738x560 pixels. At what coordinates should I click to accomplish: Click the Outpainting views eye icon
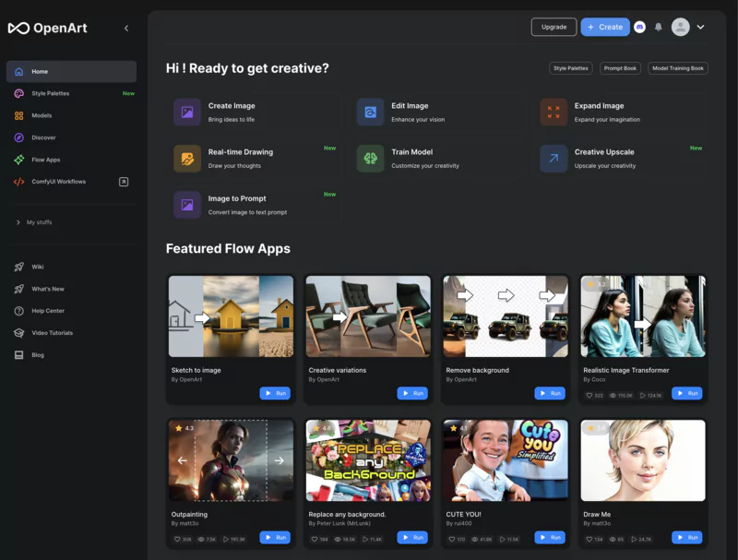[x=201, y=540]
